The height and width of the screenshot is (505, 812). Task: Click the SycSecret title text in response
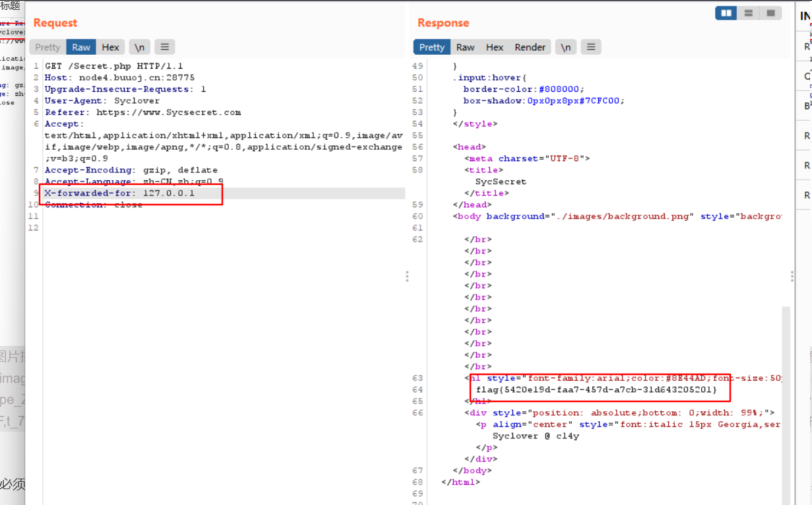(501, 182)
